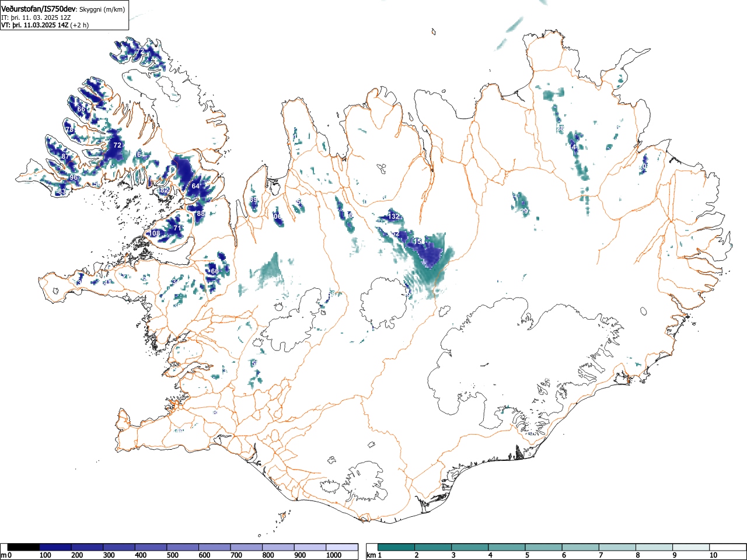Click the visibility value '132' in northern Iceland
747x560 pixels.
(x=394, y=216)
